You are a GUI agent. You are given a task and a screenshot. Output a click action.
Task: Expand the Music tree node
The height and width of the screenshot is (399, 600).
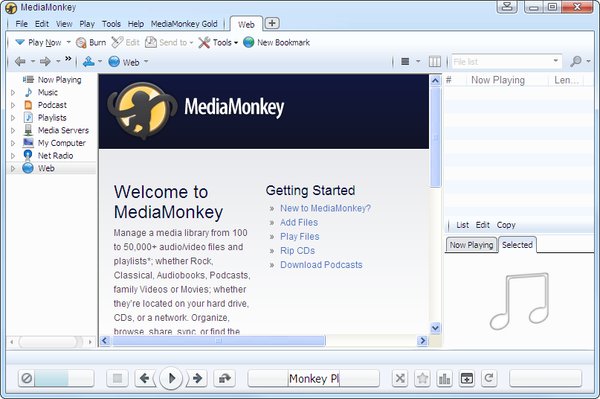click(x=13, y=93)
